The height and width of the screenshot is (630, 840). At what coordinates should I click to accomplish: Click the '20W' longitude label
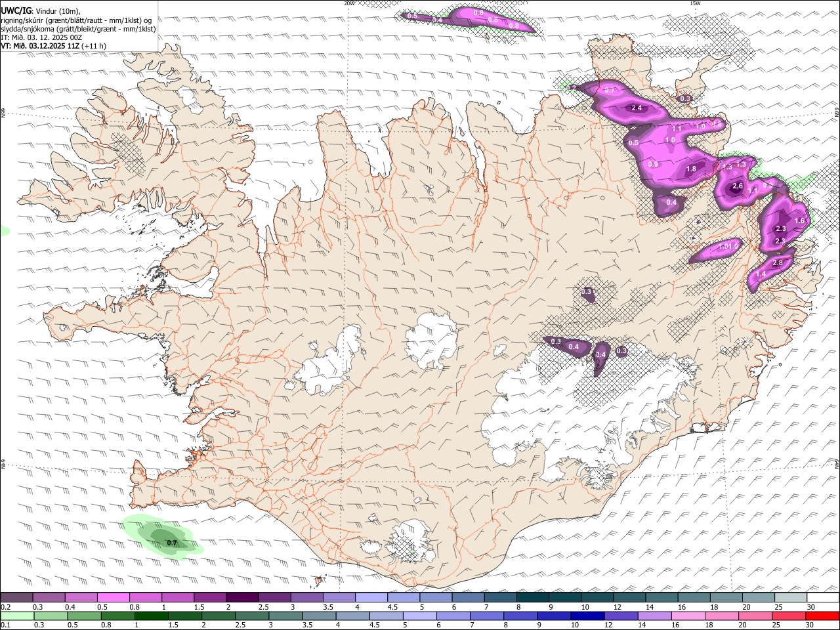pyautogui.click(x=349, y=3)
